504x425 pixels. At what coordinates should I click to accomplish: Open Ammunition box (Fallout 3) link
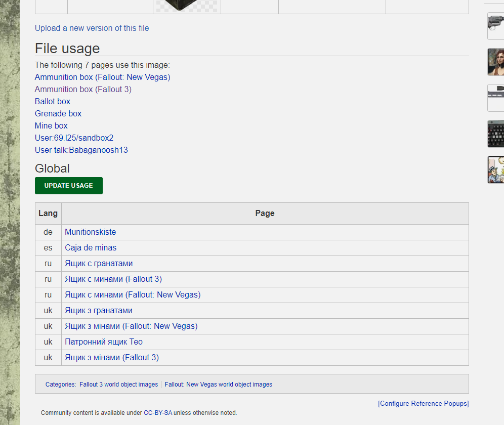[x=83, y=90]
